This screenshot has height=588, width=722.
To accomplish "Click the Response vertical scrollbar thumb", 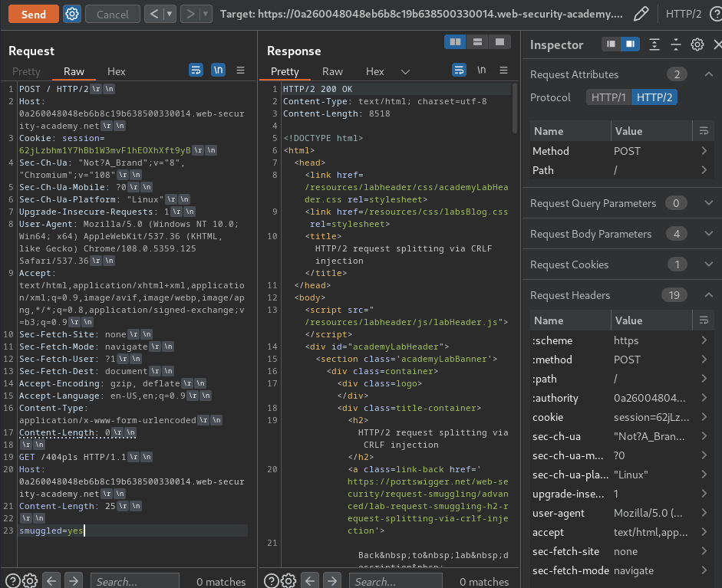I will (x=514, y=109).
